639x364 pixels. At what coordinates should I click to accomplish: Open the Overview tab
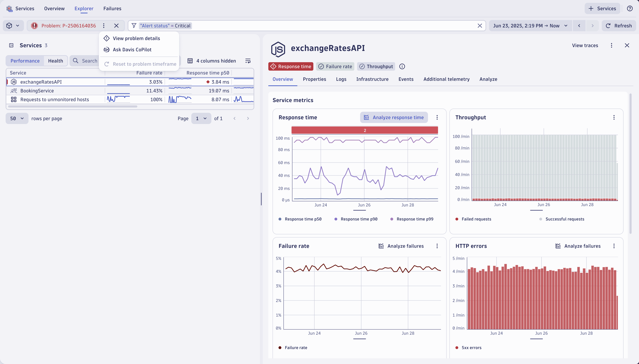point(282,79)
